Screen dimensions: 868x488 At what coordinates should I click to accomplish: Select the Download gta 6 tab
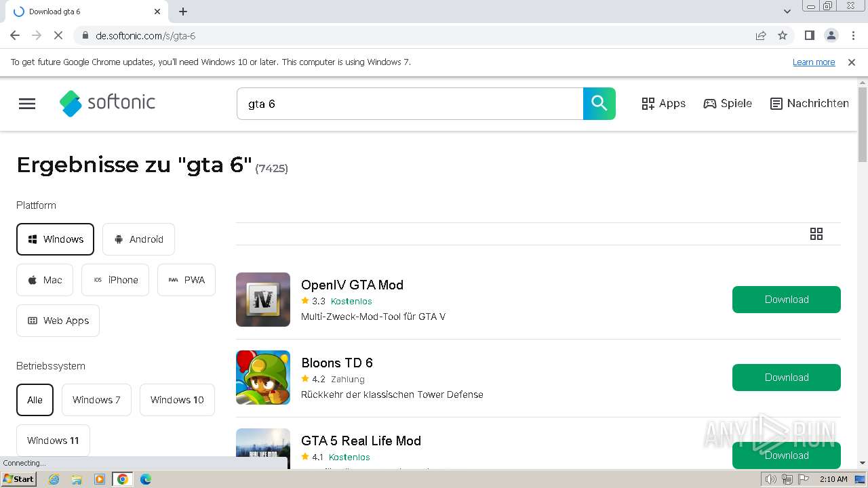point(87,12)
